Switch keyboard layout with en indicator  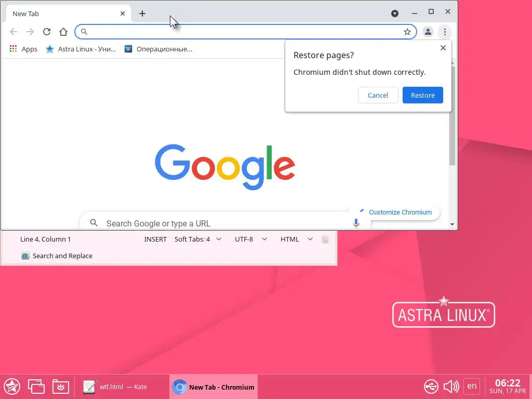pyautogui.click(x=472, y=386)
